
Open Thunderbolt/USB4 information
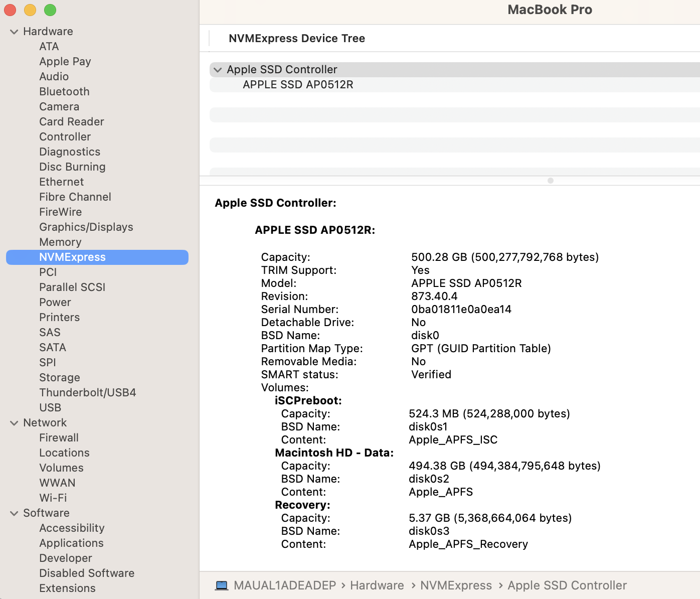(88, 393)
